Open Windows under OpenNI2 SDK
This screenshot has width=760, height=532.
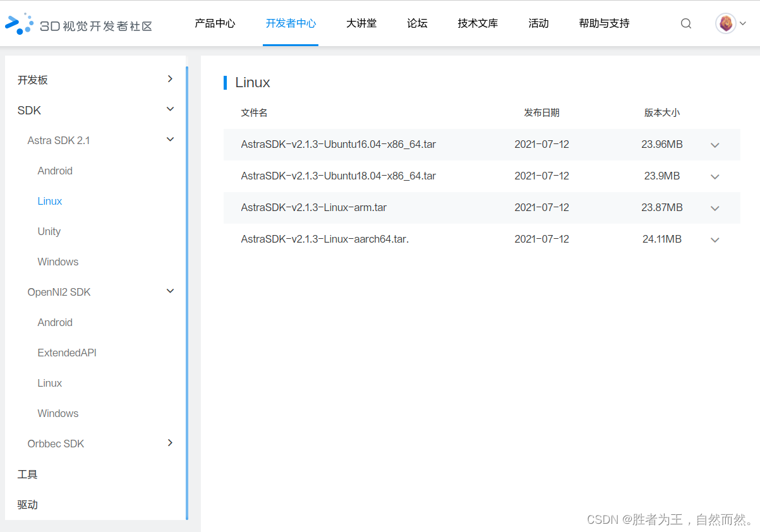coord(58,413)
